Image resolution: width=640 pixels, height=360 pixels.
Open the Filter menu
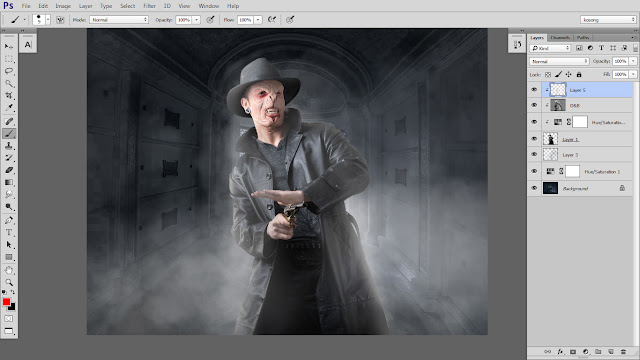(149, 6)
